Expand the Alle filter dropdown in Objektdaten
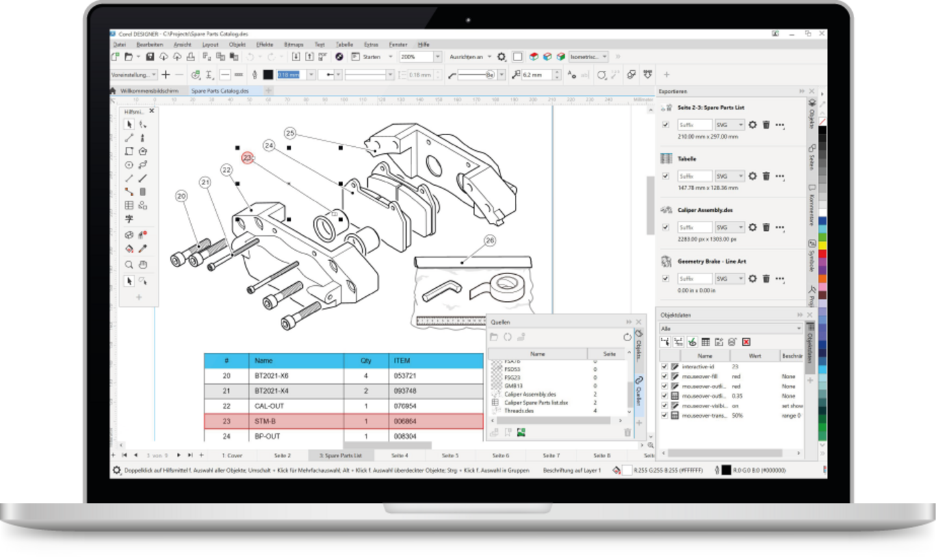 point(799,329)
